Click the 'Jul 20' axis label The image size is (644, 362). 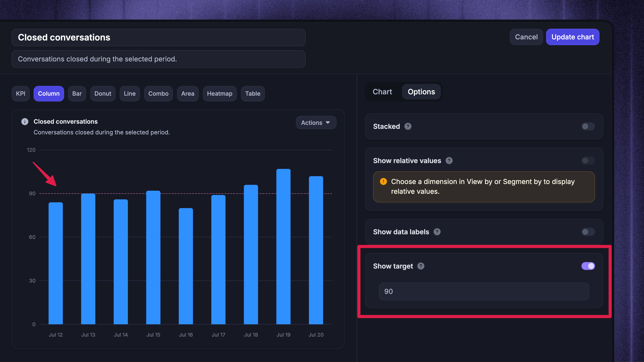(x=316, y=335)
